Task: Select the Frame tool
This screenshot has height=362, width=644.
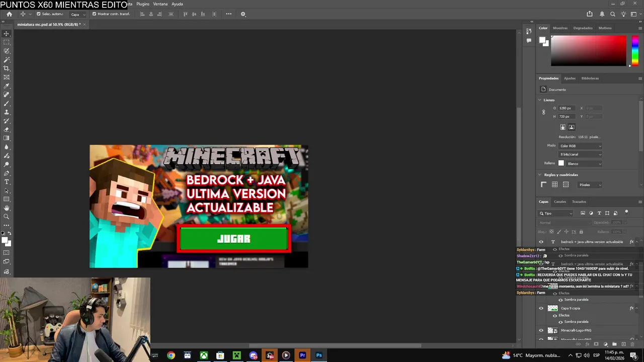Action: click(7, 77)
